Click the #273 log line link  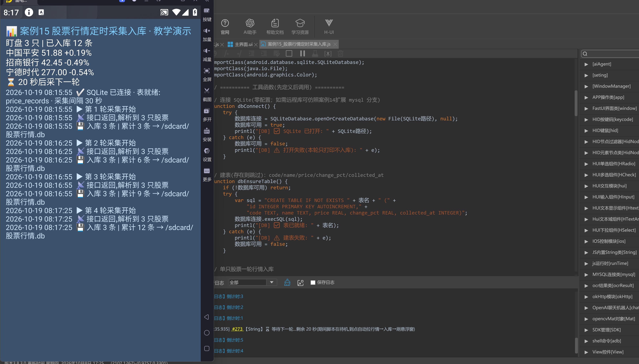point(237,329)
